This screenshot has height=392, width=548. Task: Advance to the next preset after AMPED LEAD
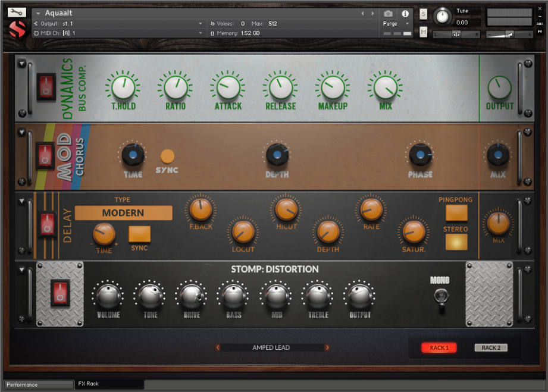click(x=327, y=347)
